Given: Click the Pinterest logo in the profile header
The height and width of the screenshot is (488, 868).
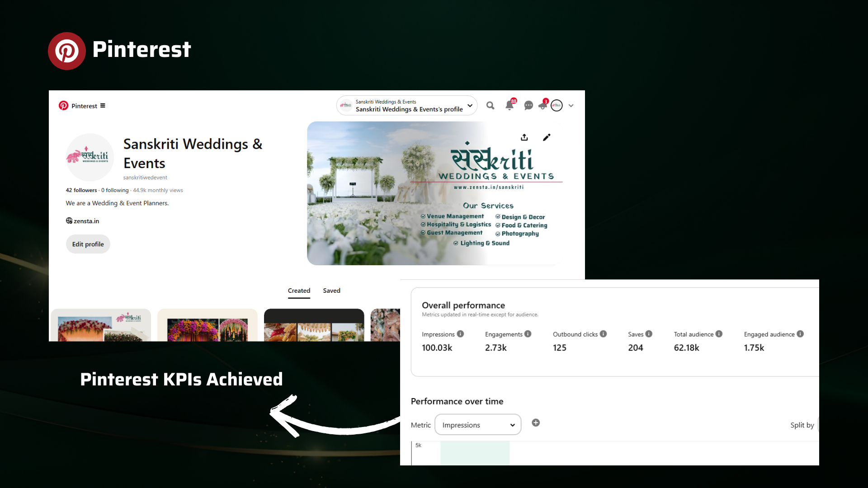Looking at the screenshot, I should (x=63, y=106).
